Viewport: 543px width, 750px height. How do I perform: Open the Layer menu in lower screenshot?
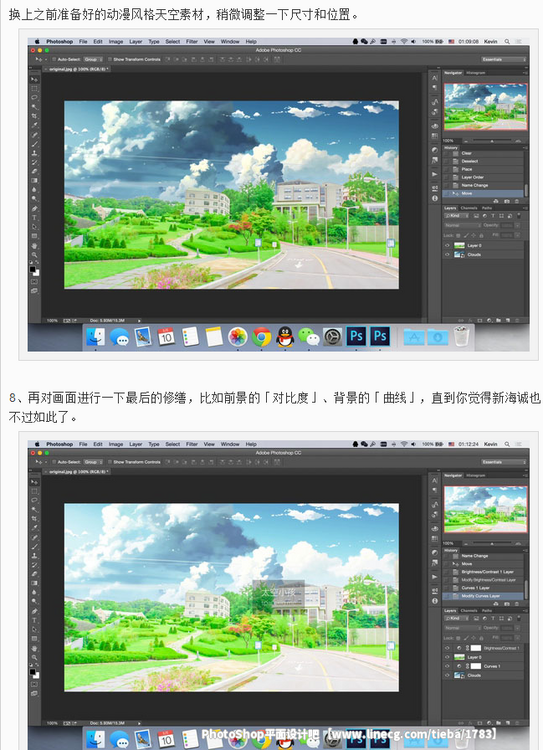(x=136, y=444)
